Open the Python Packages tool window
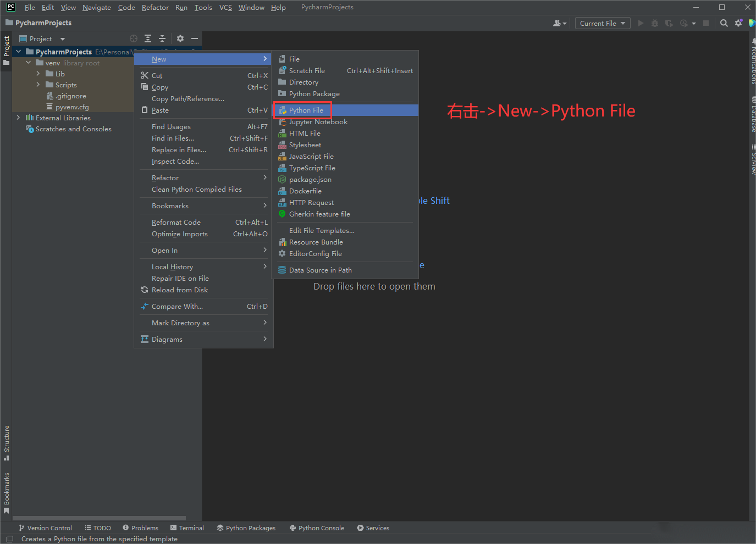The height and width of the screenshot is (544, 756). point(246,528)
